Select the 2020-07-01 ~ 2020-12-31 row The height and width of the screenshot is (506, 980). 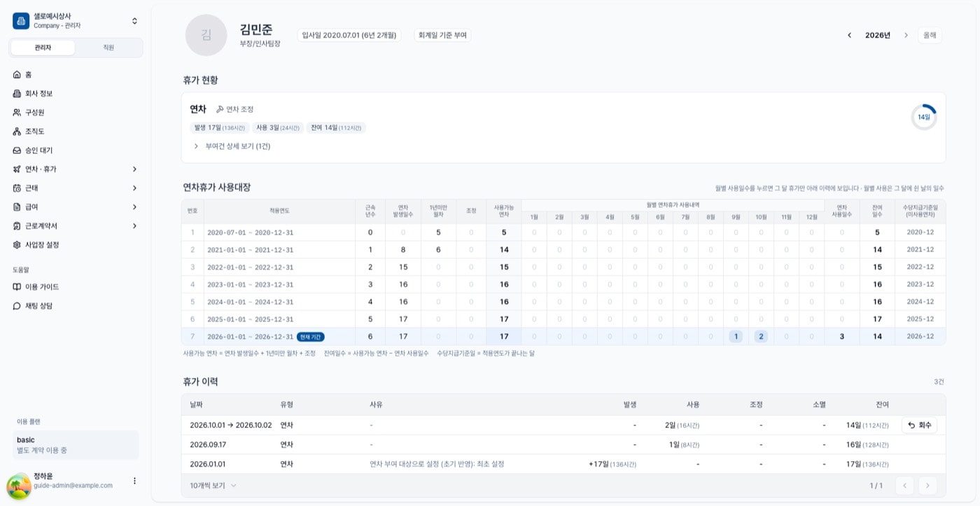click(x=563, y=232)
